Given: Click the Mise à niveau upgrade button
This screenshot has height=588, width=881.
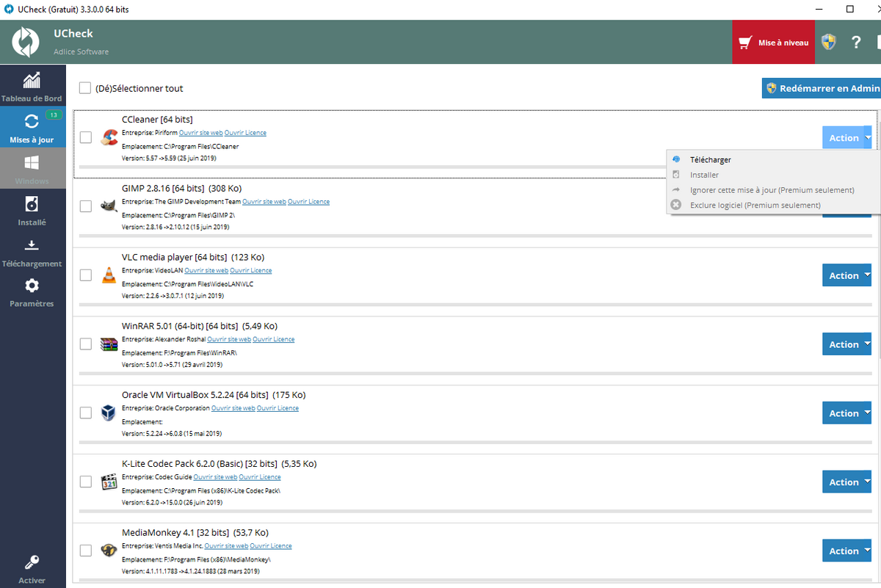Looking at the screenshot, I should point(774,43).
